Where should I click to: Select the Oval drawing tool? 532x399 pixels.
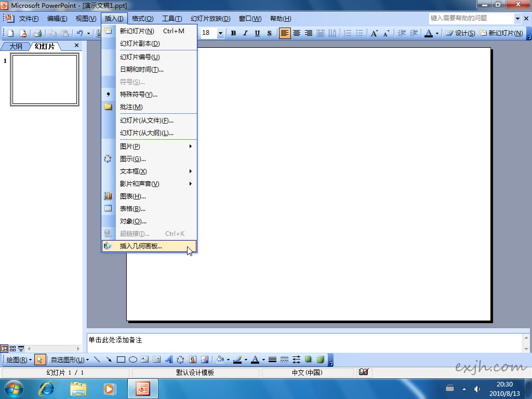[x=133, y=360]
